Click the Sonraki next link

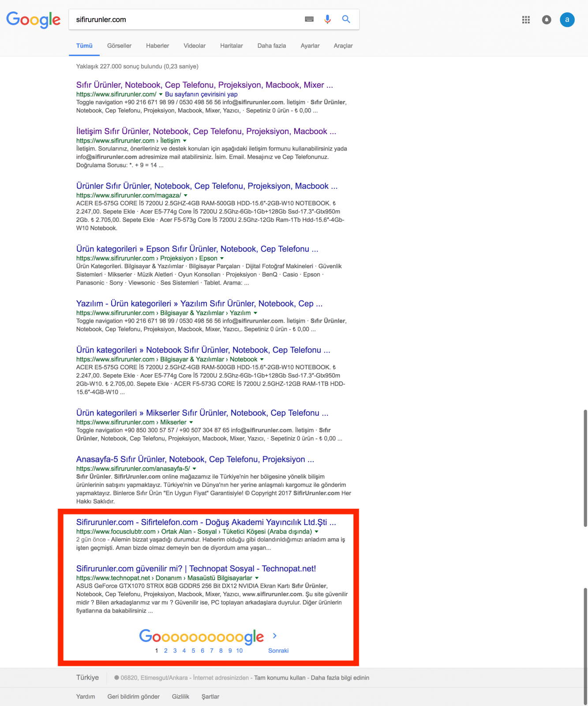pos(278,651)
